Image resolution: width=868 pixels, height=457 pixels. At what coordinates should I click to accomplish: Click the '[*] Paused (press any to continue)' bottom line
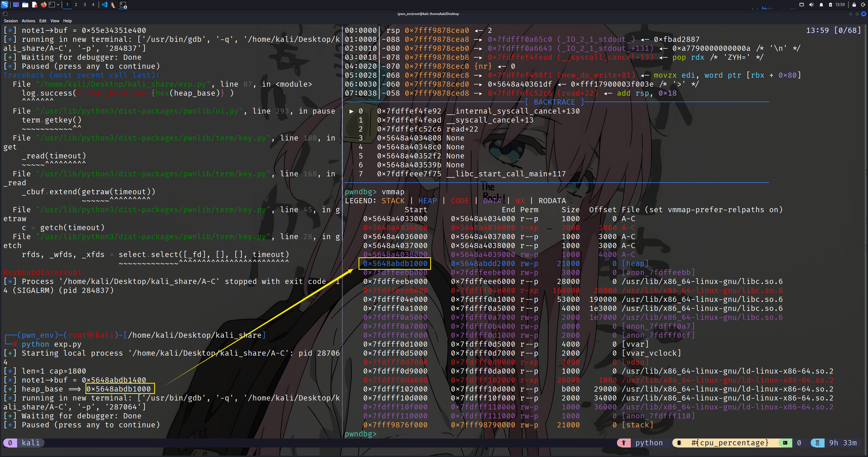81,425
